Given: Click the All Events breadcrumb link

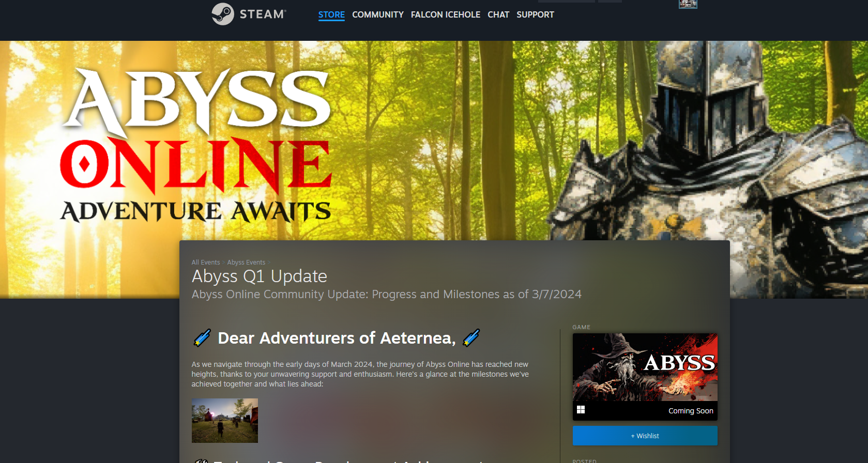Looking at the screenshot, I should click(206, 263).
